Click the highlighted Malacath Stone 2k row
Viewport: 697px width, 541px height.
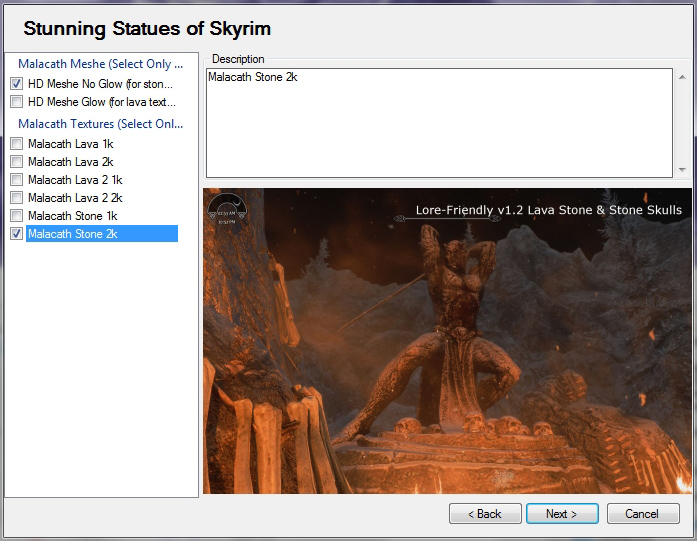102,234
